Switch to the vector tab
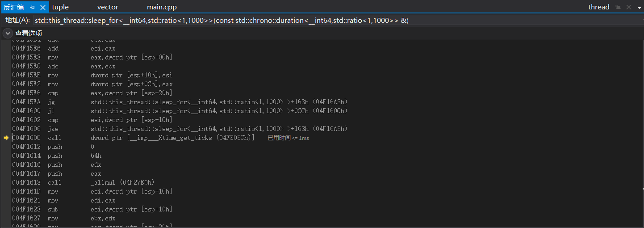Image resolution: width=644 pixels, height=228 pixels. click(108, 7)
